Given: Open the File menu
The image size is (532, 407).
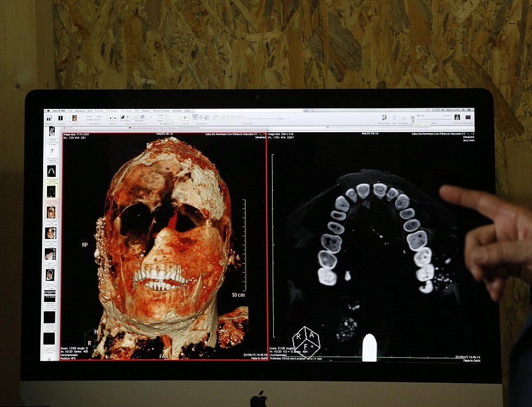Looking at the screenshot, I should [x=70, y=111].
